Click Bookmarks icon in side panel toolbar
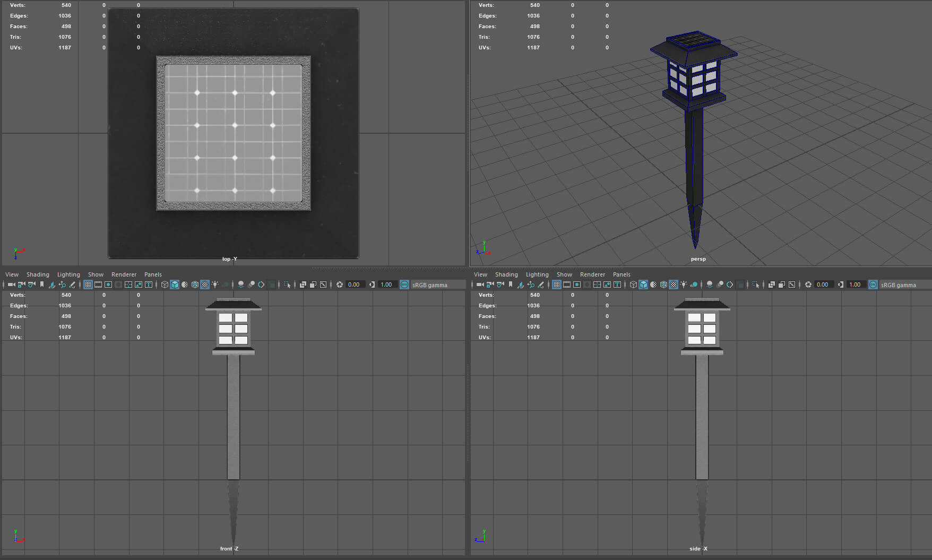Viewport: 932px width, 560px height. 511,285
